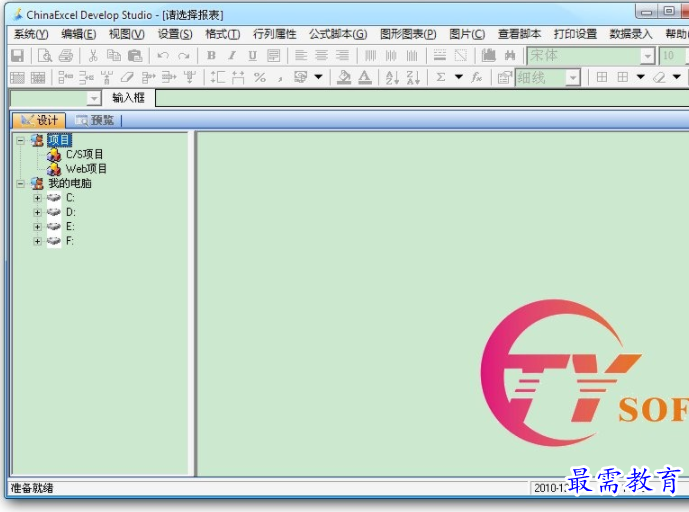Toggle bold formatting (B)
Image resolution: width=689 pixels, height=512 pixels.
click(x=211, y=56)
